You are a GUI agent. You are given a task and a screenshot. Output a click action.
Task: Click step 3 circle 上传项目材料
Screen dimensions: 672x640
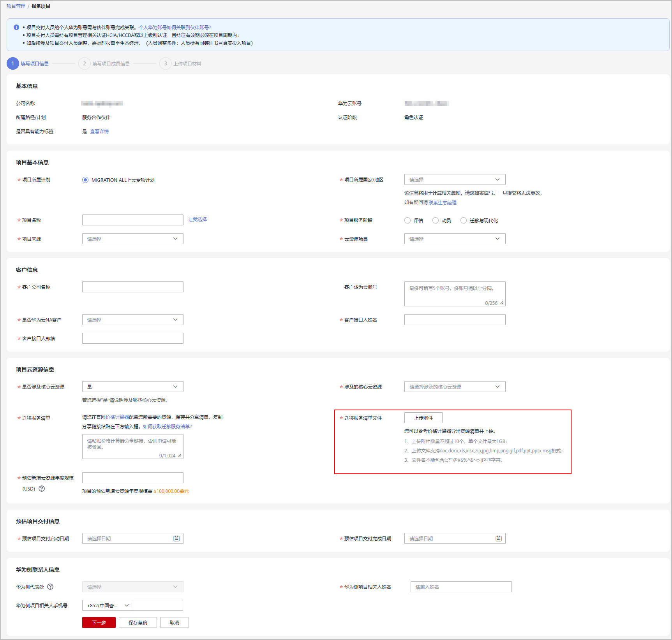[x=165, y=63]
